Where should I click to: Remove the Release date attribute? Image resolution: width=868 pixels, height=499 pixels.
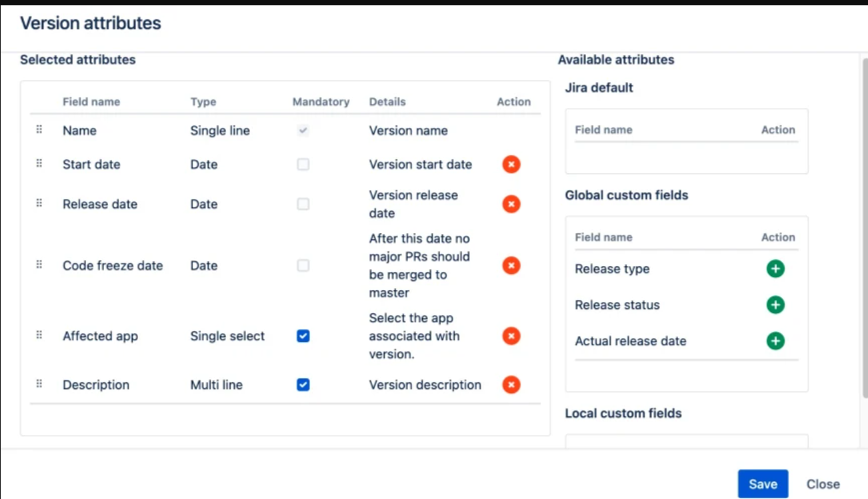(511, 204)
